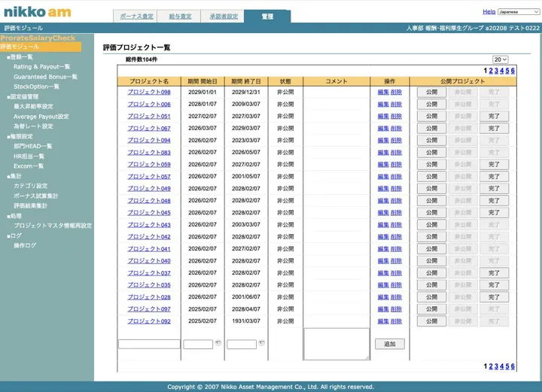542x392 pixels.
Task: Open StockOption一覧 in sidebar
Action: [36, 87]
